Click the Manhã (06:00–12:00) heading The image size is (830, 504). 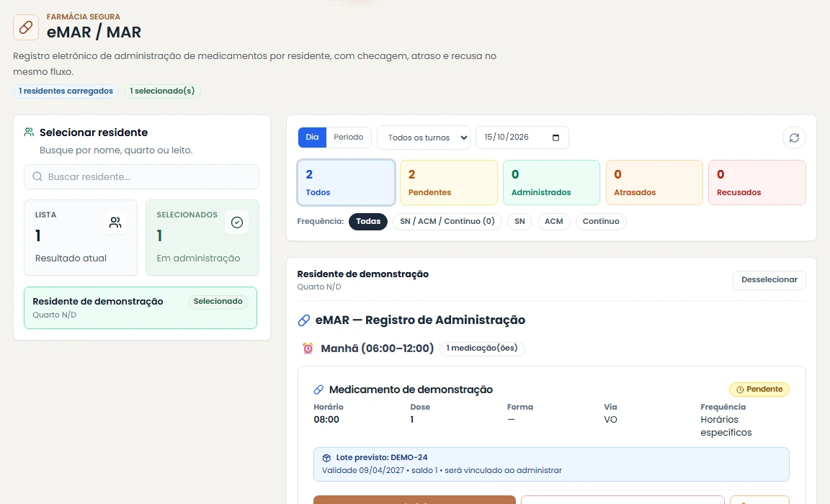coord(378,348)
